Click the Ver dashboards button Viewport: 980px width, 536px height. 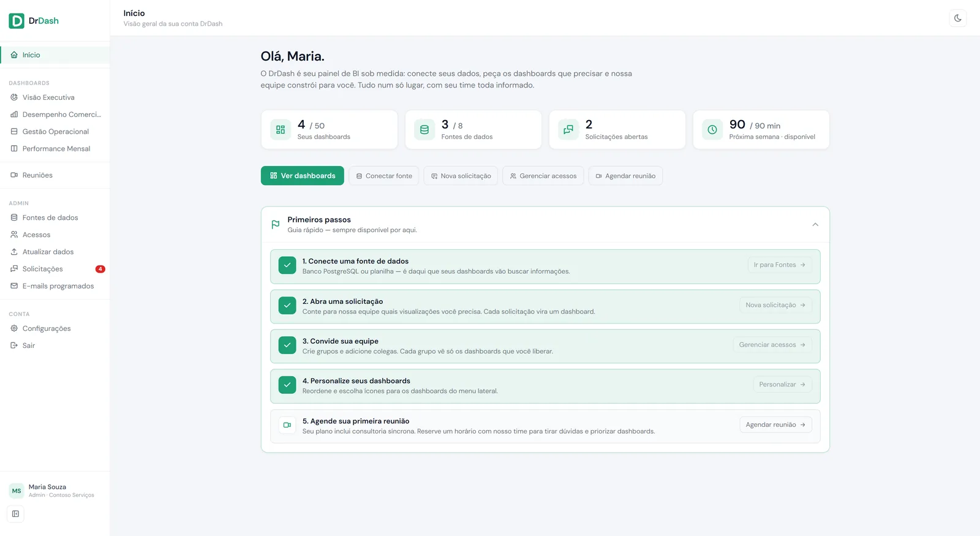coord(303,176)
